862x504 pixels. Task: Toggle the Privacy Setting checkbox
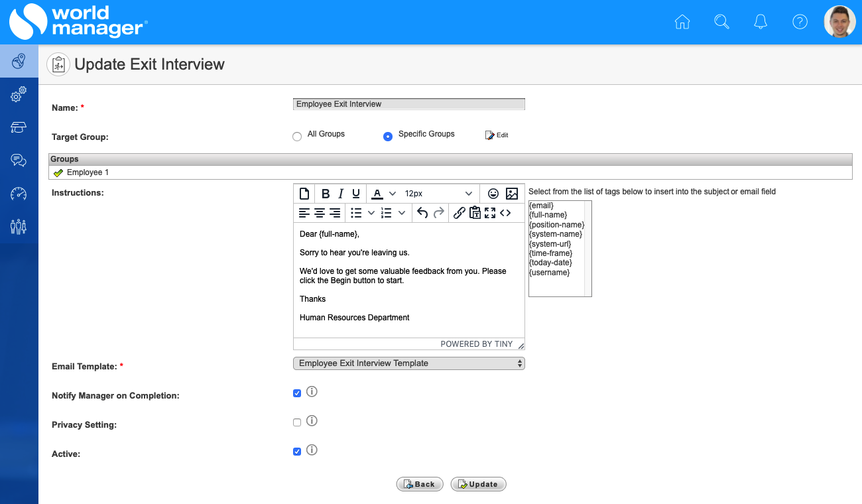[297, 422]
